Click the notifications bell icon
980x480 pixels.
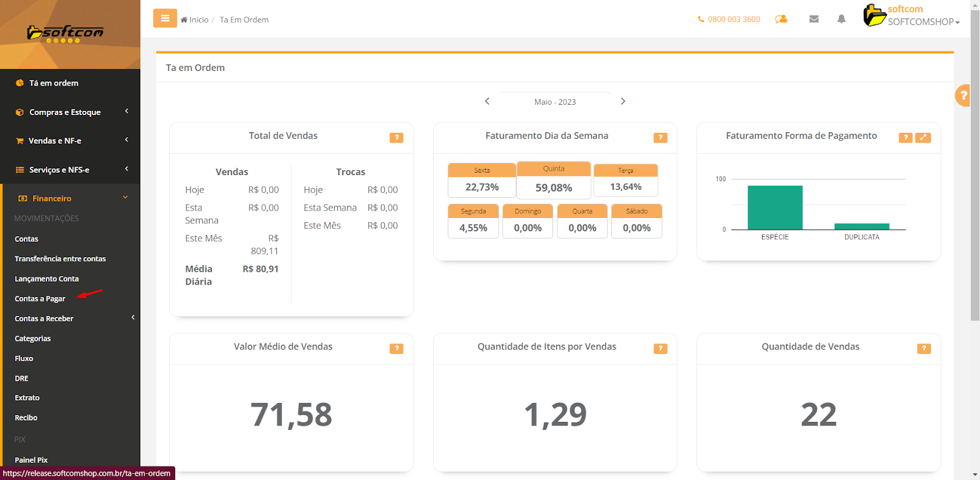coord(842,19)
